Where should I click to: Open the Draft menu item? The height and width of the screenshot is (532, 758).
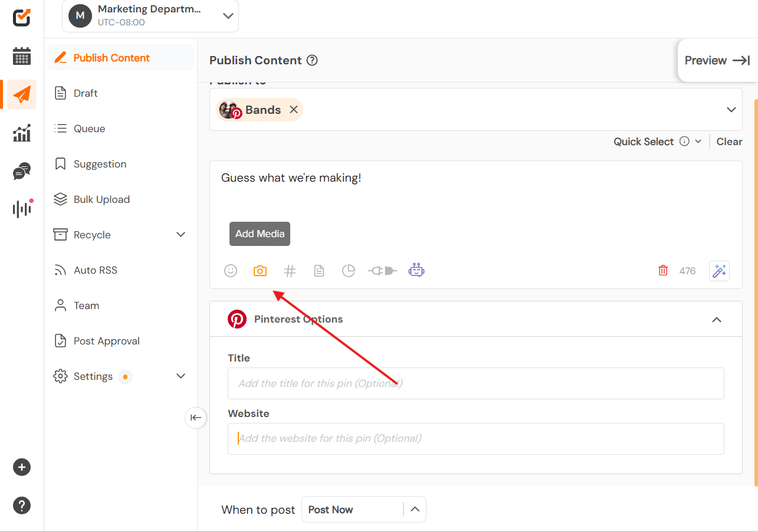click(x=86, y=93)
